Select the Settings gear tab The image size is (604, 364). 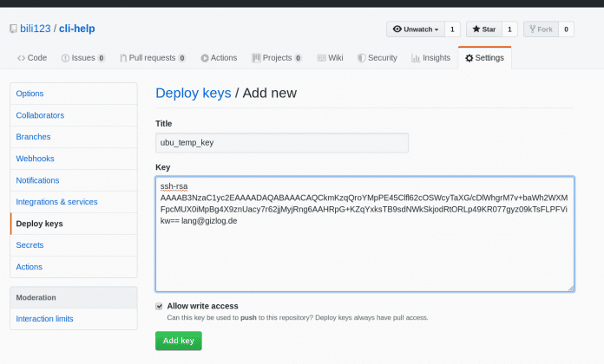point(484,58)
